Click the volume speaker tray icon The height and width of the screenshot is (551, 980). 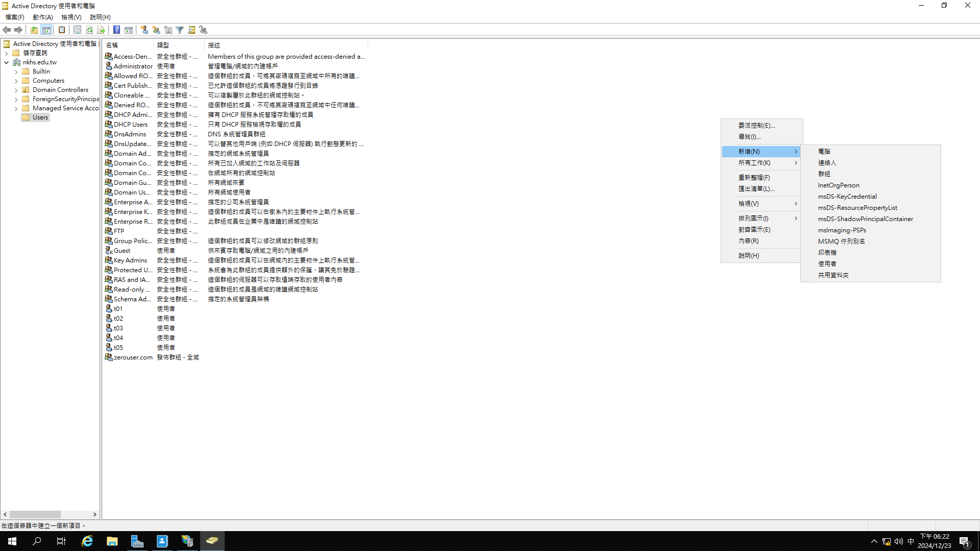(899, 541)
